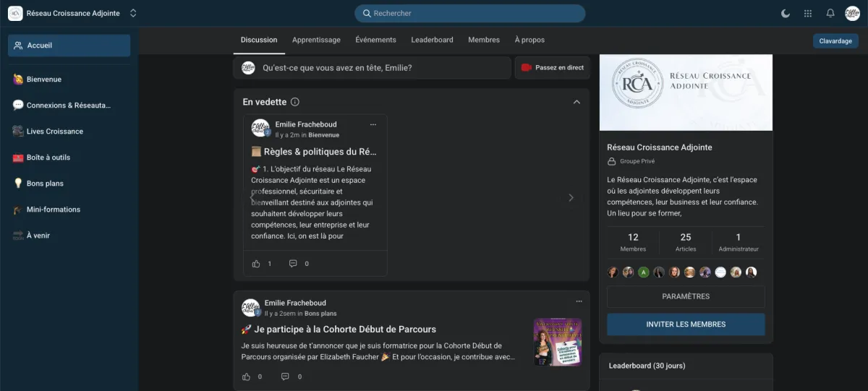Click the 25 Articles count
This screenshot has height=391, width=868.
[x=686, y=242]
